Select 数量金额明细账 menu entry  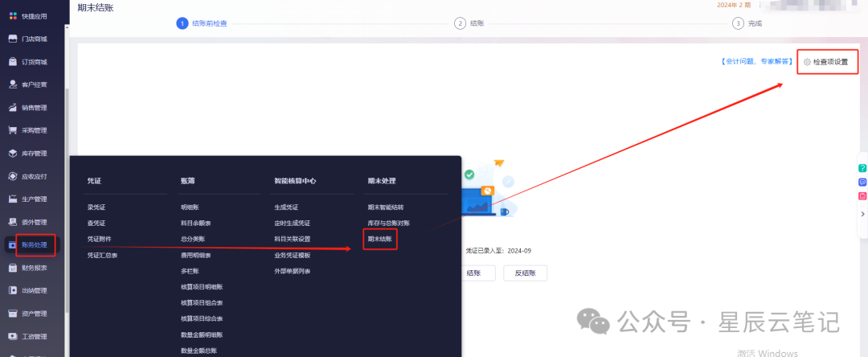coord(202,334)
